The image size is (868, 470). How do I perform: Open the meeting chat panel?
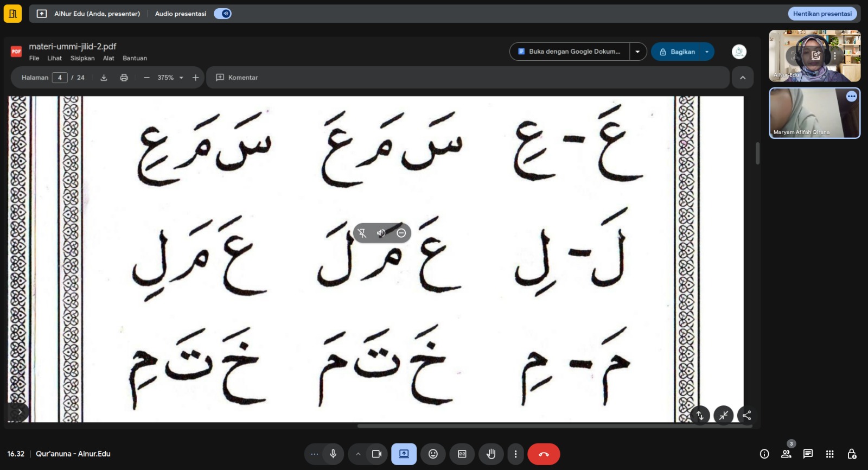click(x=808, y=454)
